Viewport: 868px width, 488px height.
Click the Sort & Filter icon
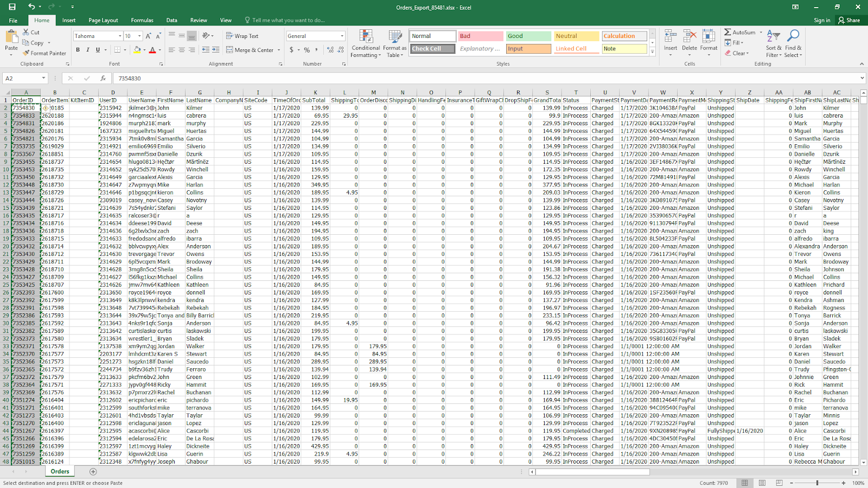774,37
